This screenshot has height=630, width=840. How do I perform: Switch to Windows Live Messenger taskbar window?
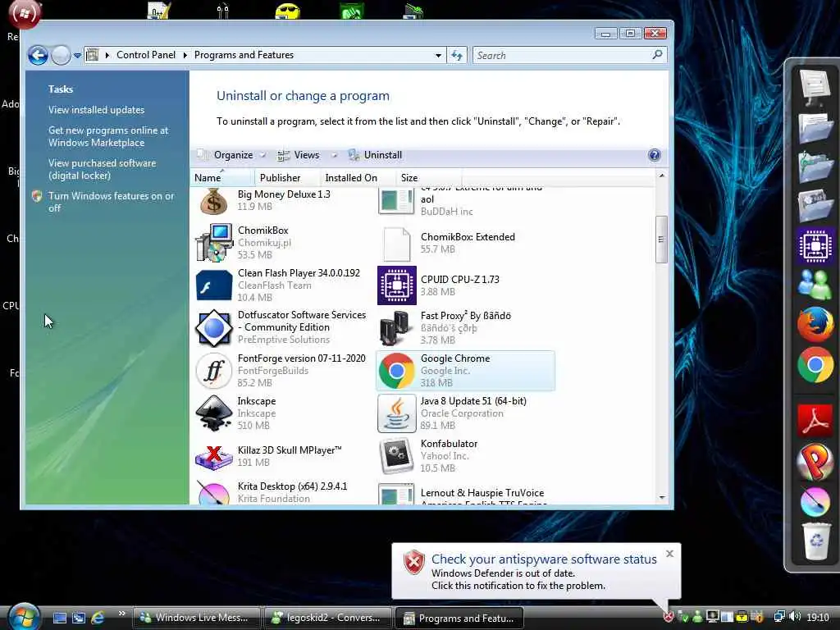click(x=196, y=618)
